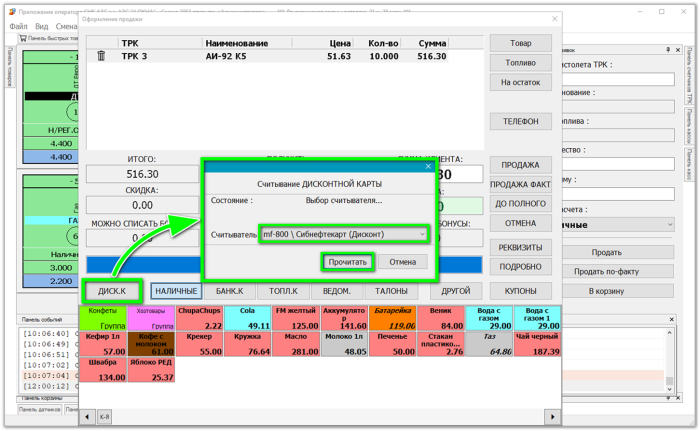Add FM желтый 125.00 product tile

point(296,318)
